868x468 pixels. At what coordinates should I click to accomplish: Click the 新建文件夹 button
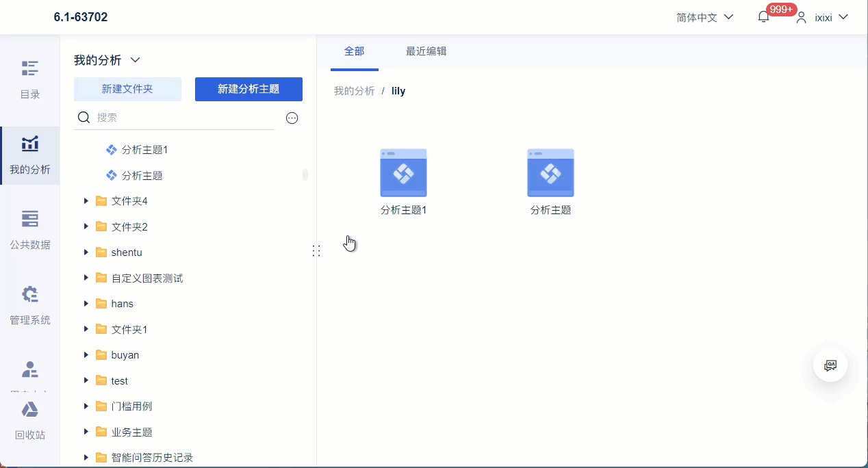127,89
